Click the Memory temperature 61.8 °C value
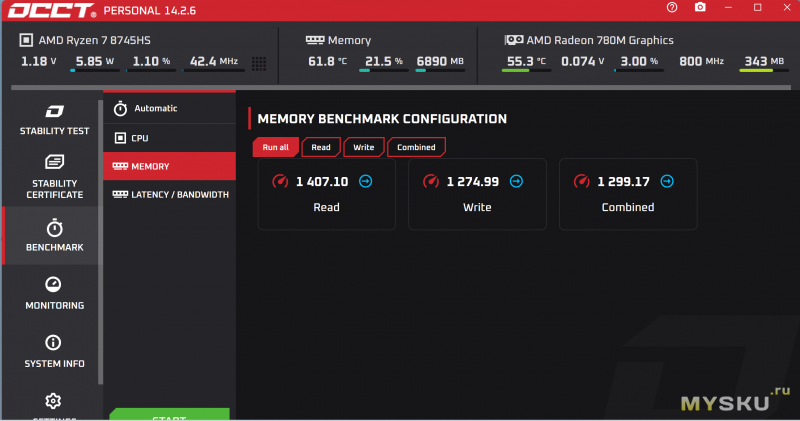Screen dimensions: 800x421 [x=328, y=61]
